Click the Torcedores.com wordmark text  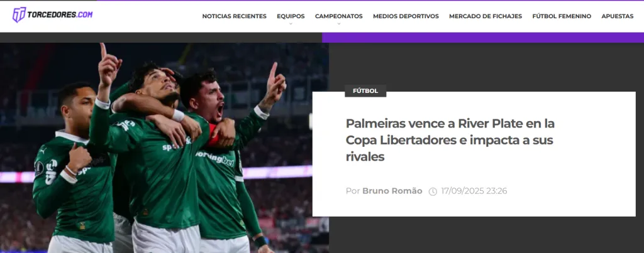pos(60,15)
